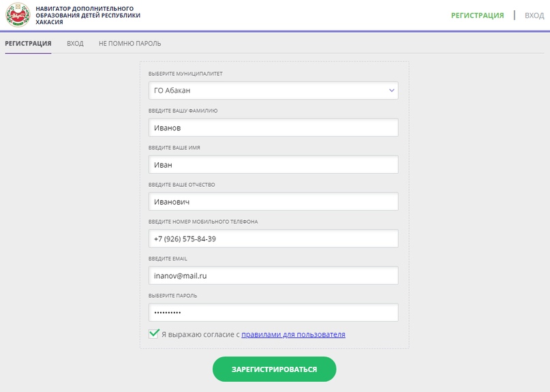Screen dimensions: 550x392
Task: Open the НЕ ПОМНЮ ПАРОЛЬ tab
Action: (129, 44)
